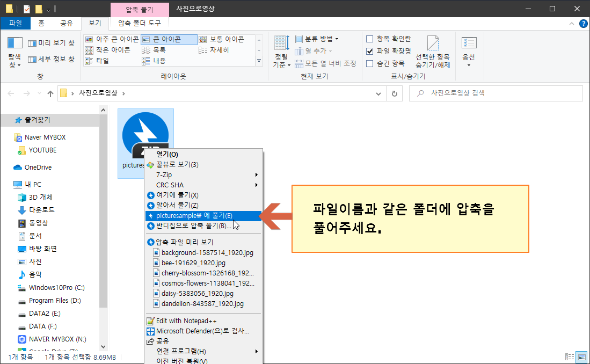Open 정렬 기준 sort menu
This screenshot has height=364, width=590.
(281, 52)
